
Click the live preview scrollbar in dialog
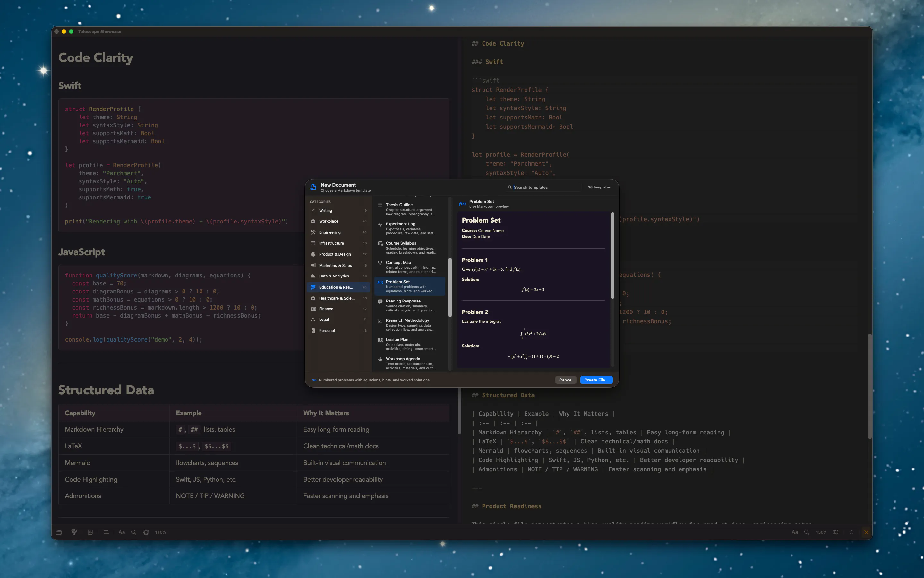(612, 255)
